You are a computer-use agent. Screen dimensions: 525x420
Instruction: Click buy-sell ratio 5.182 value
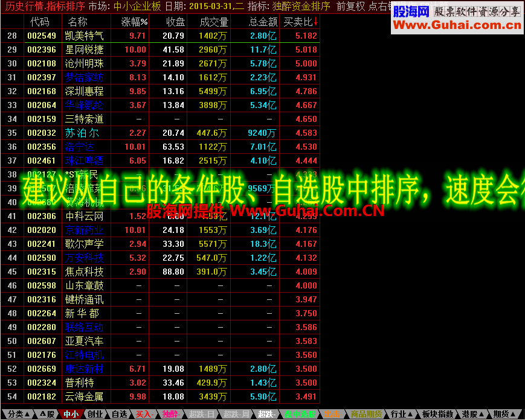pyautogui.click(x=306, y=36)
